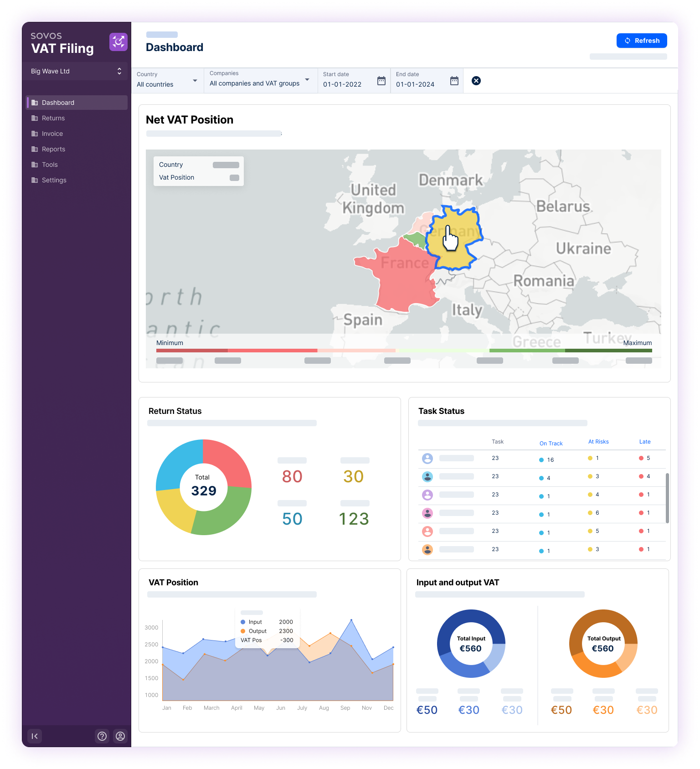Sort tasks by the On Track column
This screenshot has width=700, height=769.
click(x=551, y=444)
